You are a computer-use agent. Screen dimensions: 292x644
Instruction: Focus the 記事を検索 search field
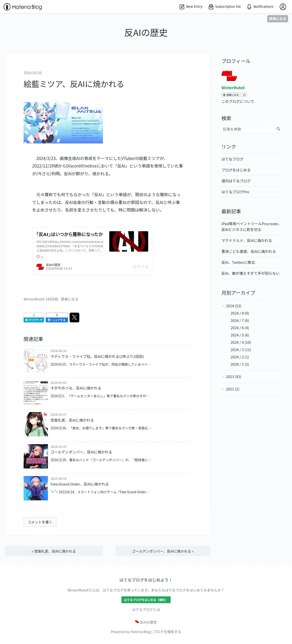(248, 129)
